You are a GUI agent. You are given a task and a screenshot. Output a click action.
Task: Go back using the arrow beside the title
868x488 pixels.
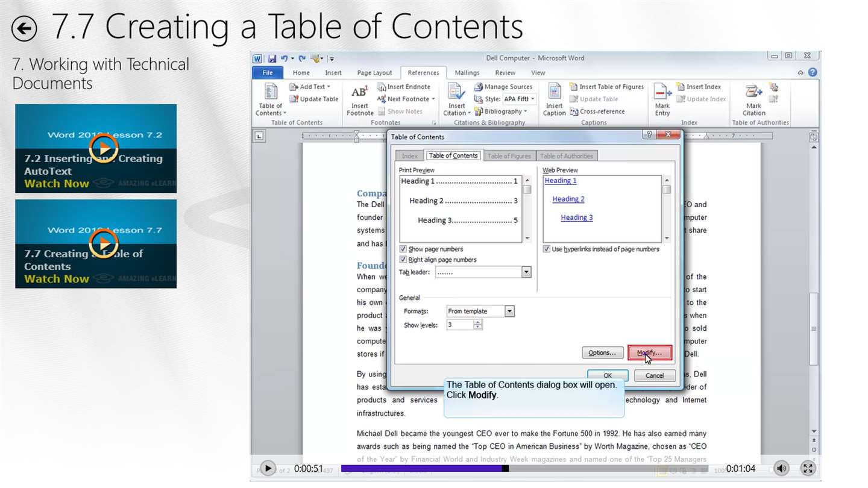click(24, 28)
